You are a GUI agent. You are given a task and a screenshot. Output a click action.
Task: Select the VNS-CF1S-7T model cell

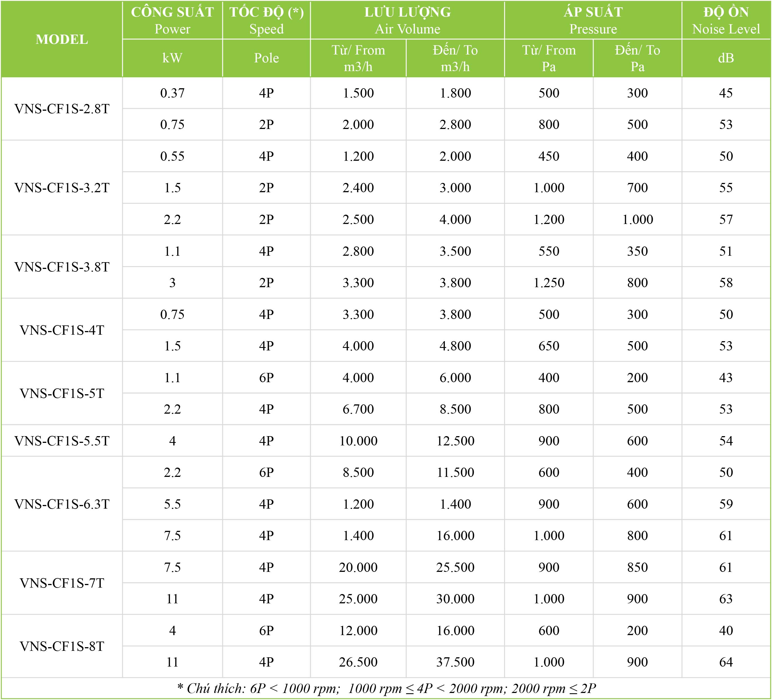(x=62, y=583)
